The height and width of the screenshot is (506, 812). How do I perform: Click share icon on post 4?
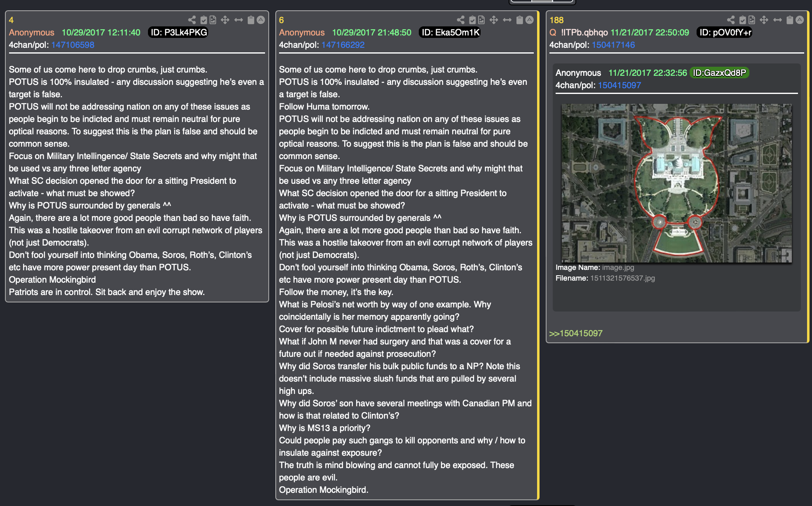pyautogui.click(x=192, y=20)
